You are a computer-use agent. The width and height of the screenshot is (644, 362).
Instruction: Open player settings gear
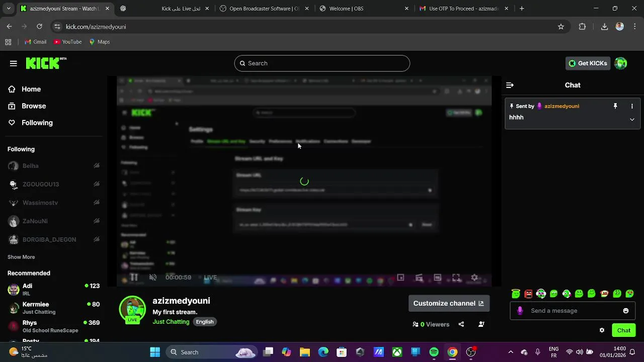474,278
